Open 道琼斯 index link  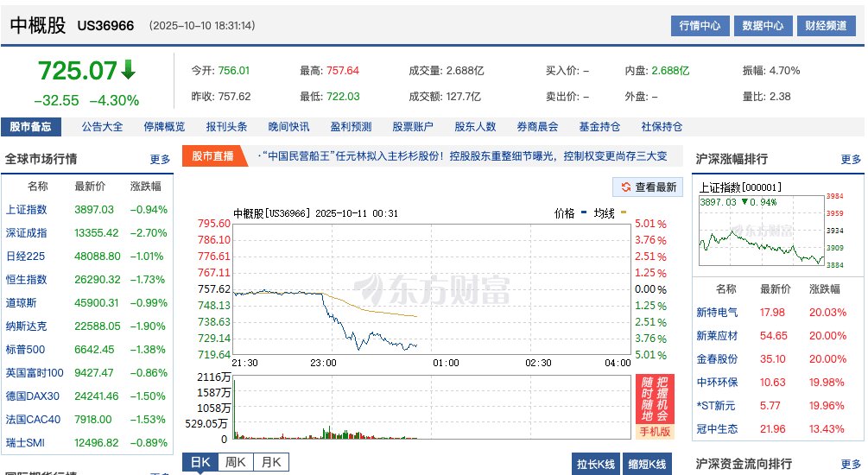point(21,303)
